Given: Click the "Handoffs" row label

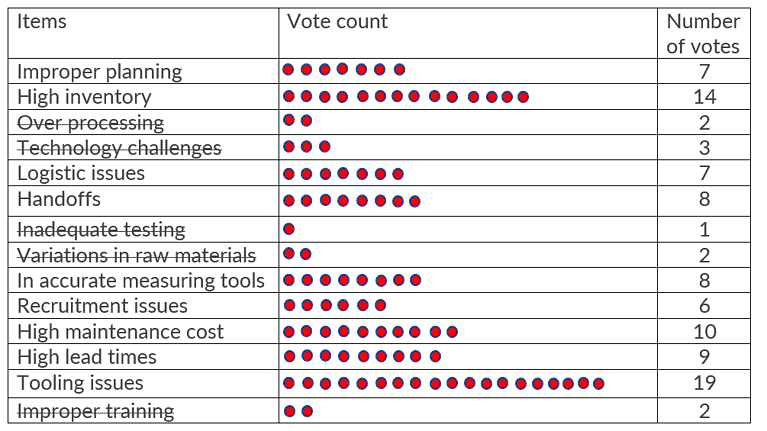Looking at the screenshot, I should point(59,199).
